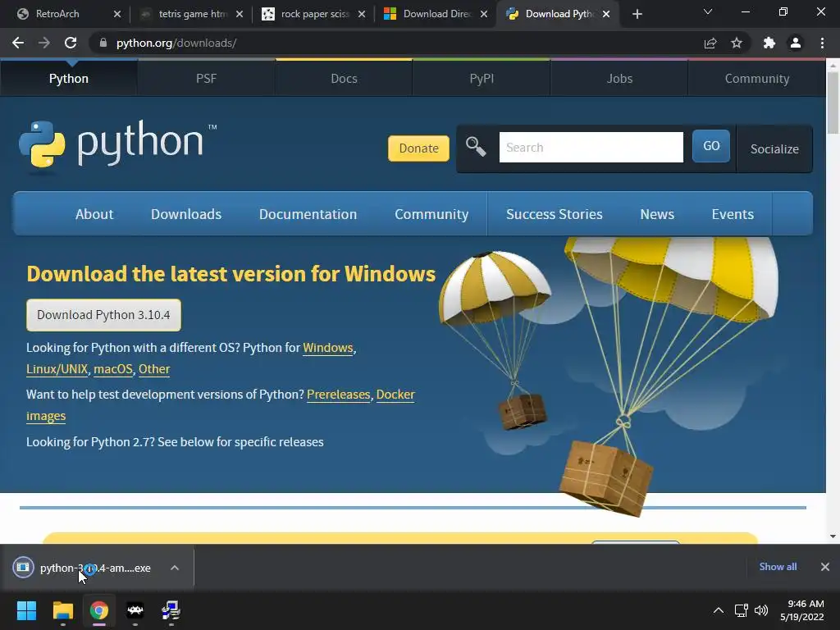Viewport: 840px width, 630px height.
Task: Open the Success Stories menu
Action: click(555, 214)
